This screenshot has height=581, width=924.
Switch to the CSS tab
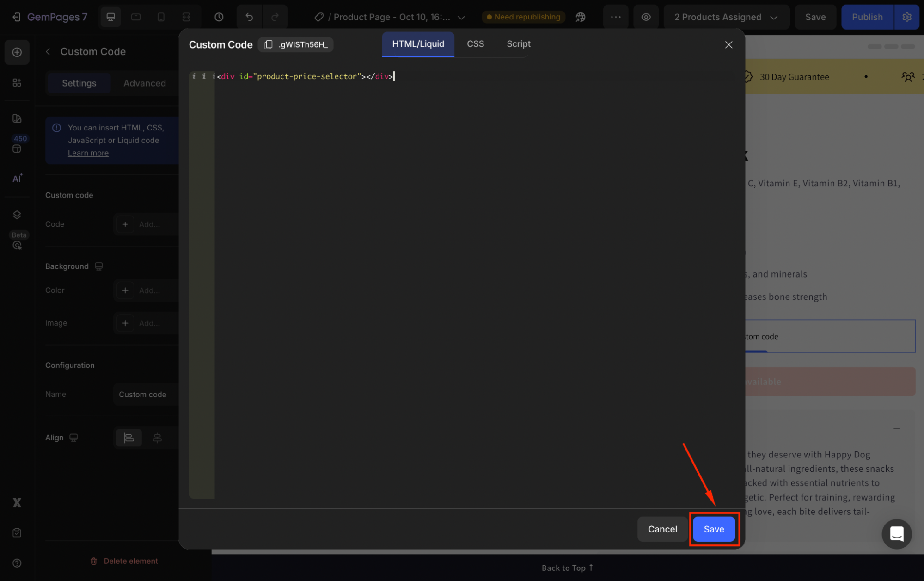click(475, 44)
